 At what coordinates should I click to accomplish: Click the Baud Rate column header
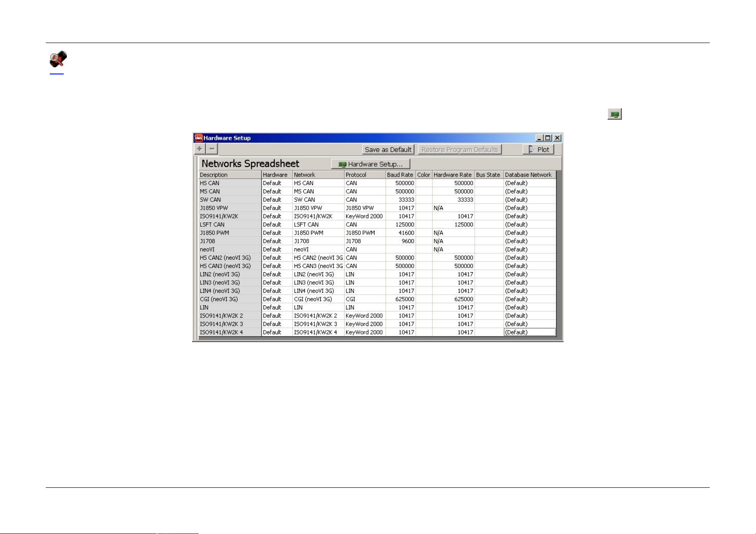click(401, 175)
